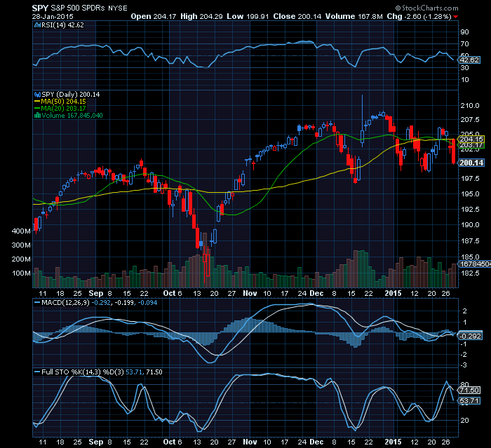Viewport: 491px width, 448px height.
Task: Click the Close value in the header row
Action: coord(310,16)
